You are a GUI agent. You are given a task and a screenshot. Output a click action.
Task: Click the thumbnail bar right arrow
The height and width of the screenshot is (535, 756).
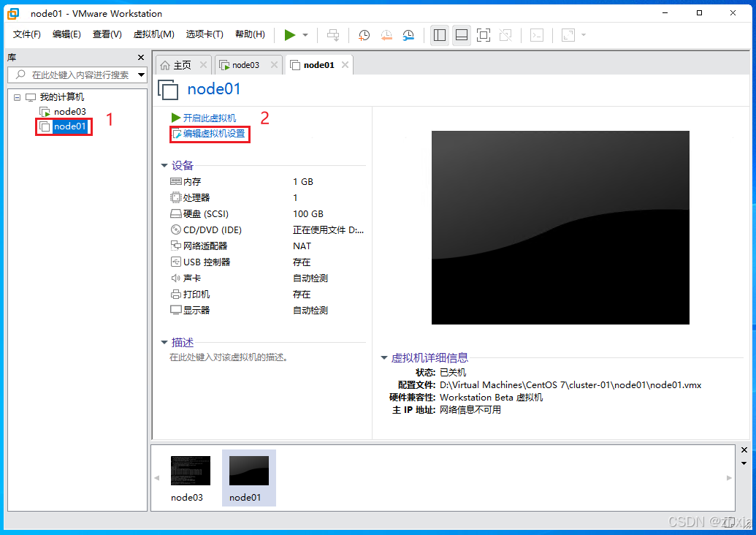pyautogui.click(x=729, y=478)
